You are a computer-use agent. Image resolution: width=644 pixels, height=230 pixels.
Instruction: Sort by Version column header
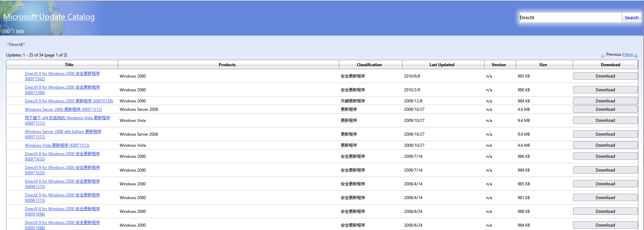tap(498, 65)
